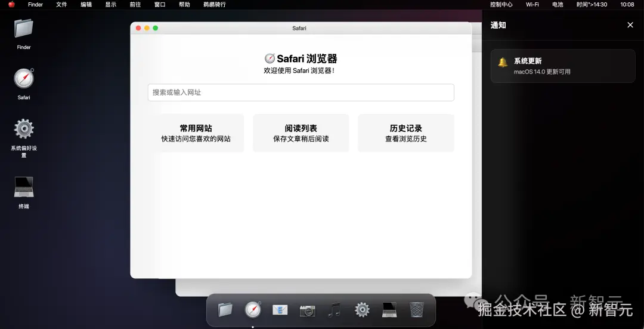Open the music note icon in Dock
This screenshot has width=644, height=329.
point(335,310)
